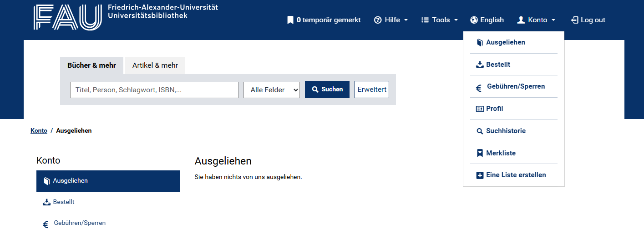Click euro icon in sidebar Gebühren/Sperren item
This screenshot has width=644, height=234.
point(46,224)
